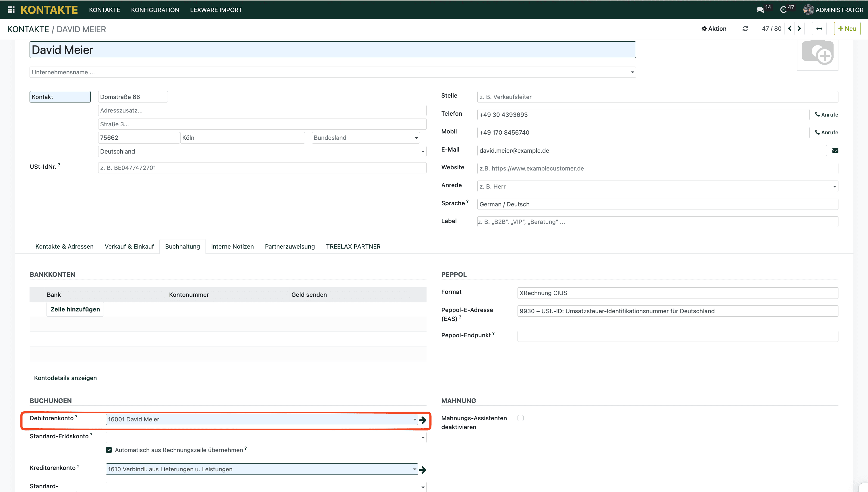
Task: Open the Lexware Import menu
Action: 216,10
